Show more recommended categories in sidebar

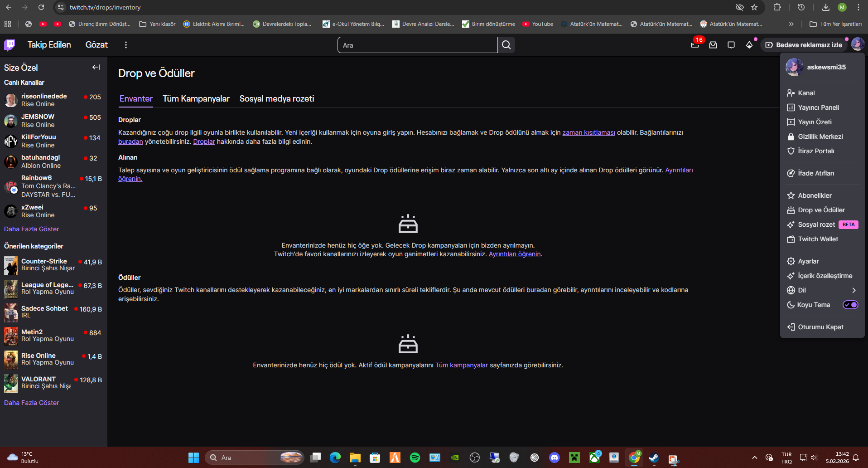32,403
